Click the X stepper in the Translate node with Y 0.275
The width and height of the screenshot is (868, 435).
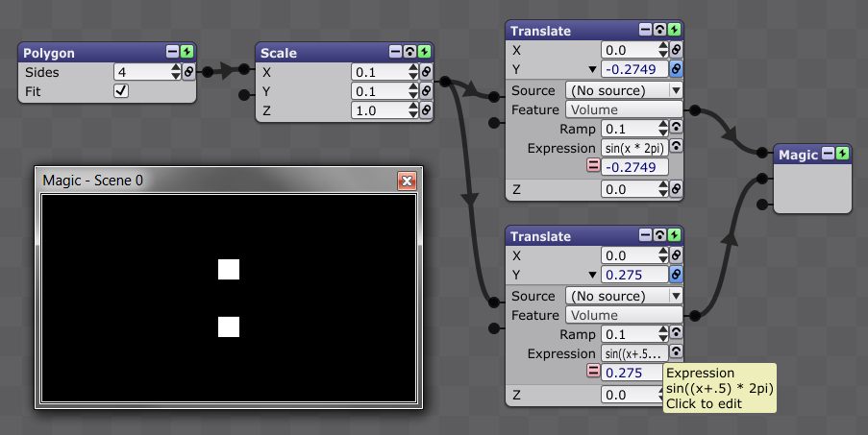point(663,255)
